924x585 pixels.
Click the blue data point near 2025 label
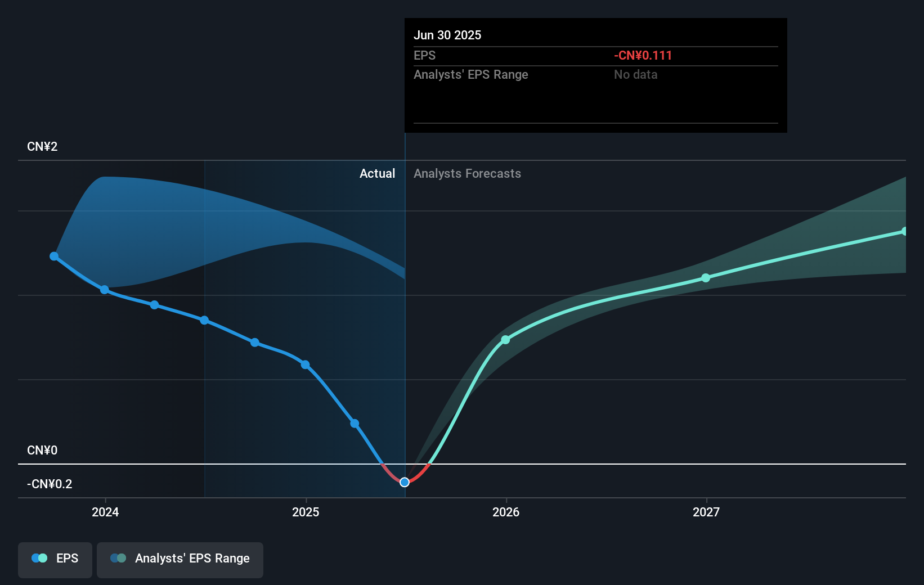tap(305, 364)
